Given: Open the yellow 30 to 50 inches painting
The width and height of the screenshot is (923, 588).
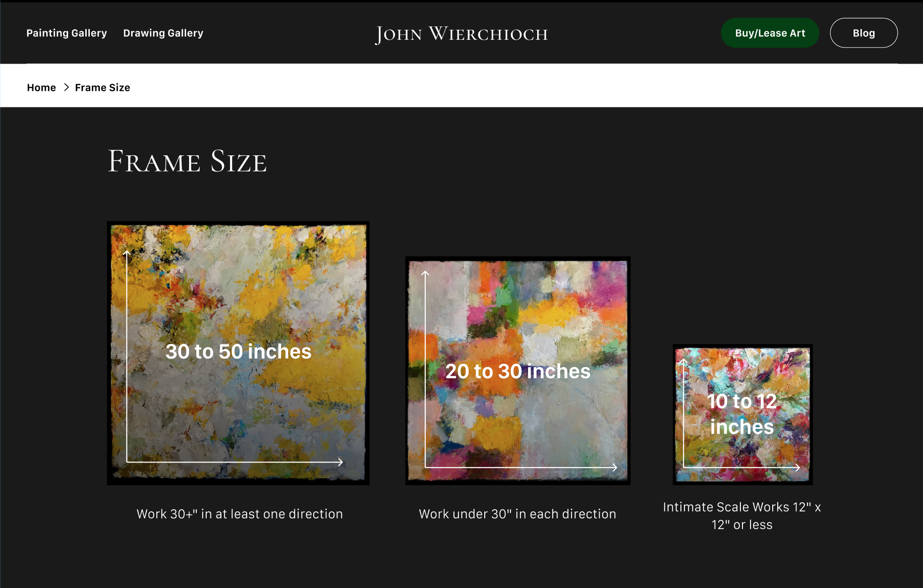Looking at the screenshot, I should (x=238, y=353).
